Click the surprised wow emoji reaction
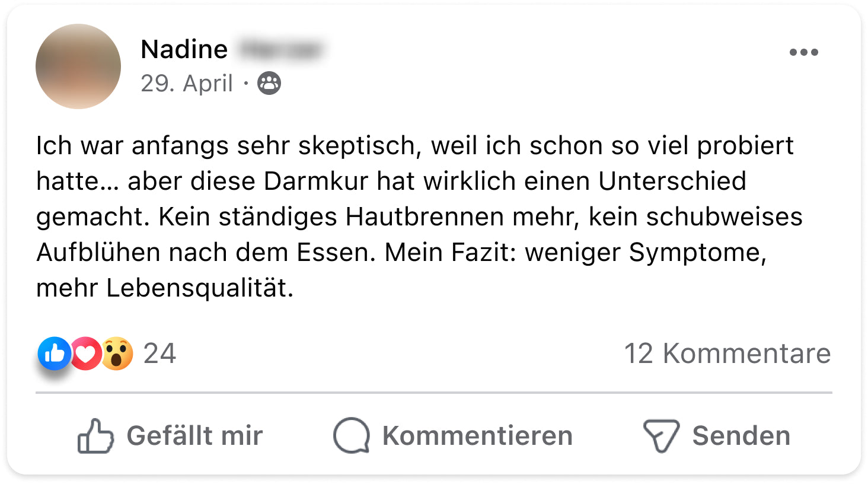Viewport: 868px width, 484px height. [117, 354]
